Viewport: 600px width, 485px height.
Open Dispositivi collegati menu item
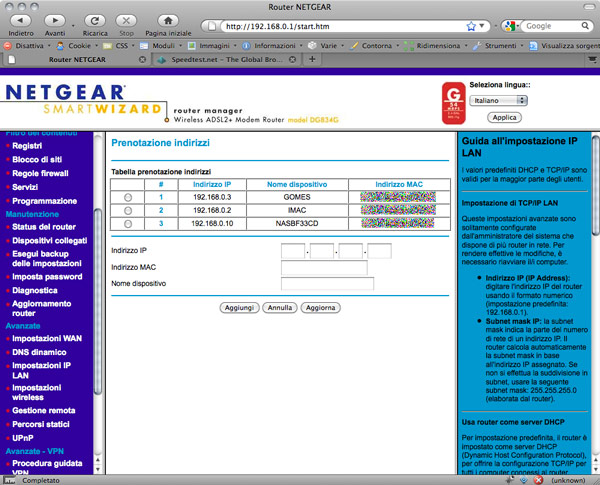click(x=49, y=240)
